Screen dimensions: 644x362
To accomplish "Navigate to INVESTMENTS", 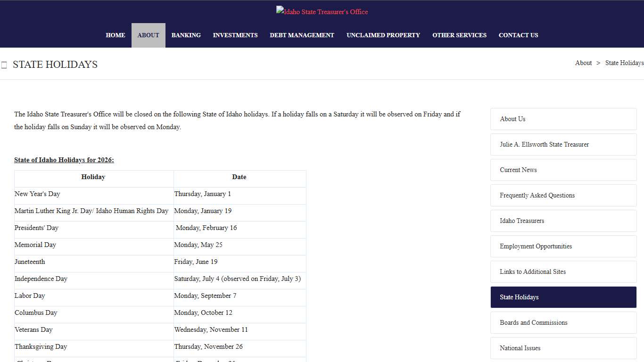I will [235, 35].
